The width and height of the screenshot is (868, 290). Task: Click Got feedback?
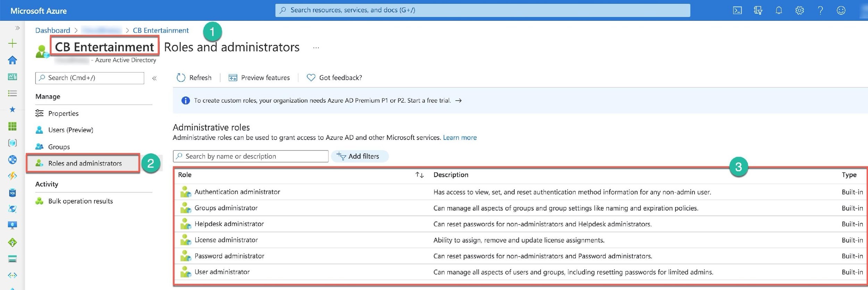coord(334,78)
